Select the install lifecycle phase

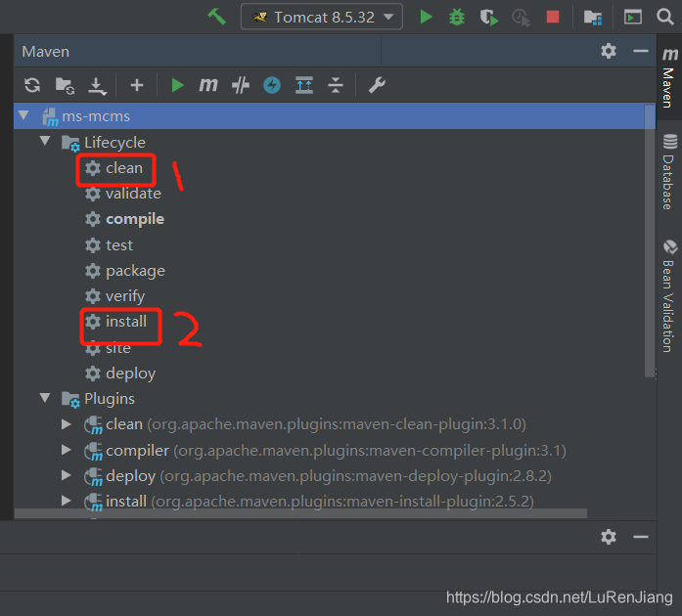115,322
